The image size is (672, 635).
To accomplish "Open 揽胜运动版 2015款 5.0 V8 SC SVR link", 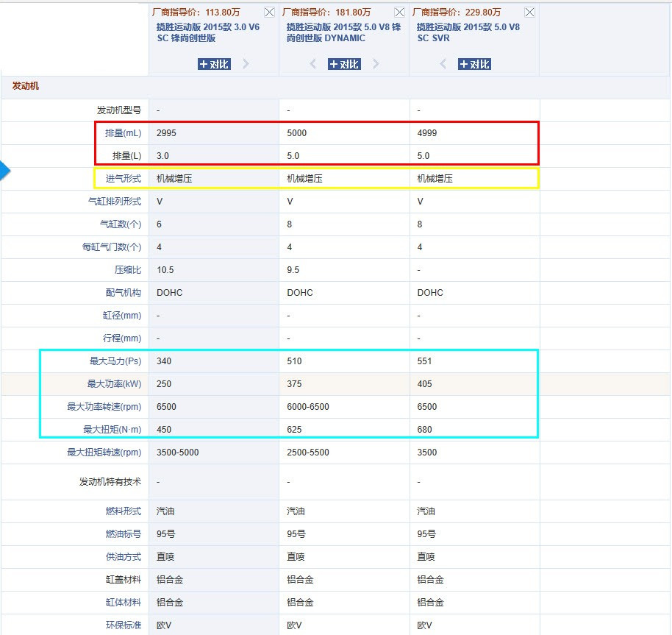I will click(x=468, y=32).
